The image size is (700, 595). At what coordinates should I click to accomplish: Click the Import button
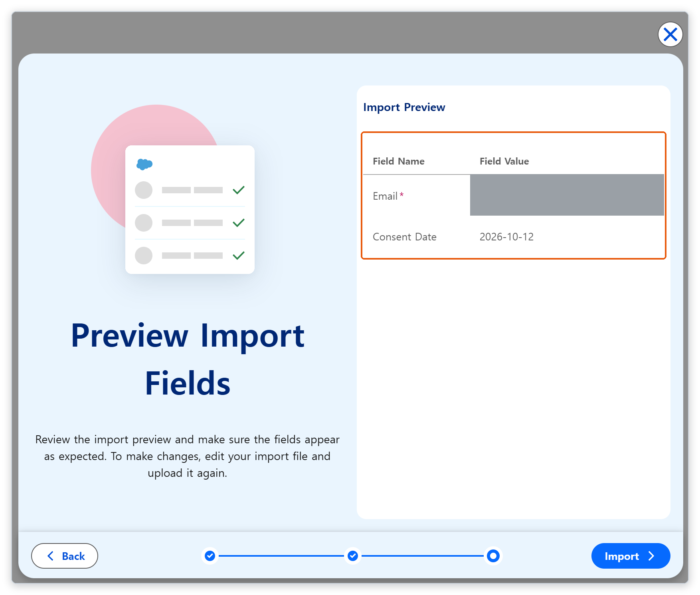[631, 556]
